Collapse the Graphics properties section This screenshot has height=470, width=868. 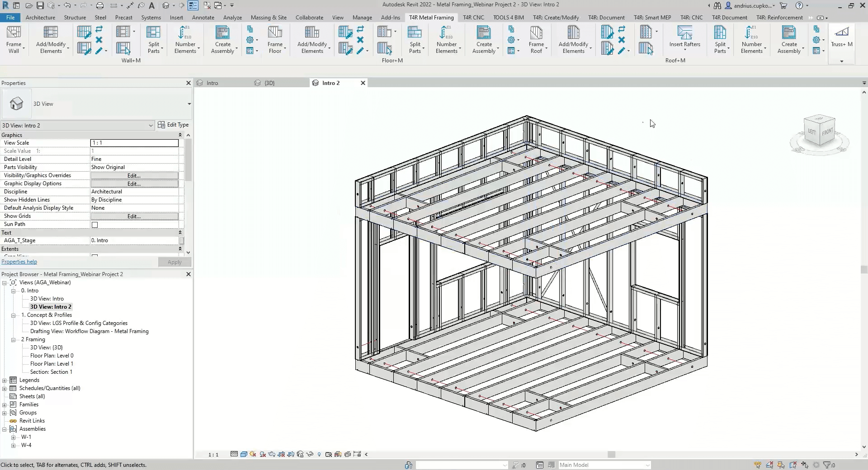pos(180,135)
